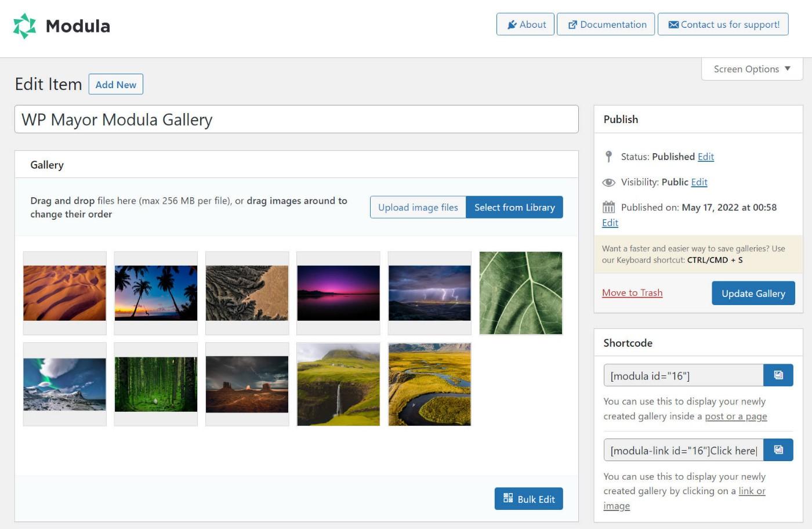The image size is (812, 529).
Task: Click the Publish panel heading
Action: [621, 119]
